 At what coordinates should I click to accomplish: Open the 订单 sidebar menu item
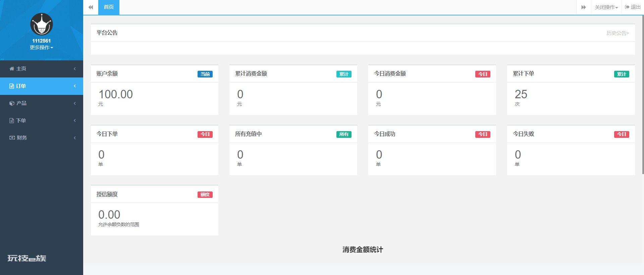click(42, 86)
